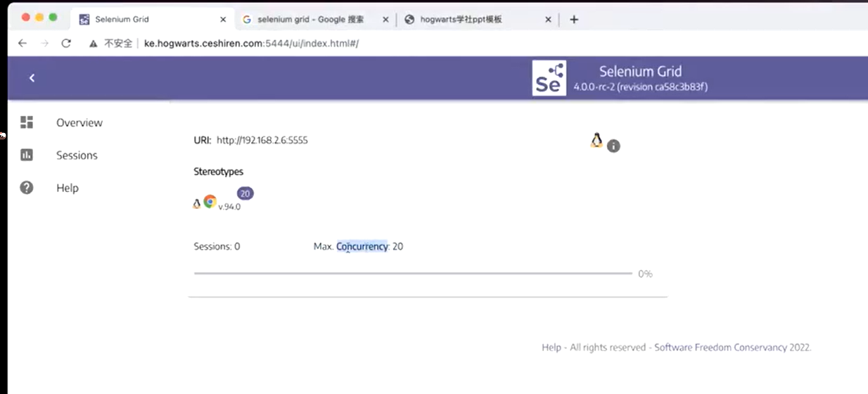Click the browser address bar URL
The height and width of the screenshot is (394, 868).
coord(251,44)
